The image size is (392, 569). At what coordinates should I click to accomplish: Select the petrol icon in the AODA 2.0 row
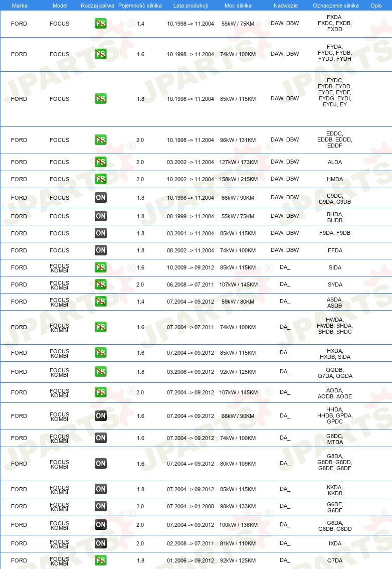pyautogui.click(x=100, y=392)
